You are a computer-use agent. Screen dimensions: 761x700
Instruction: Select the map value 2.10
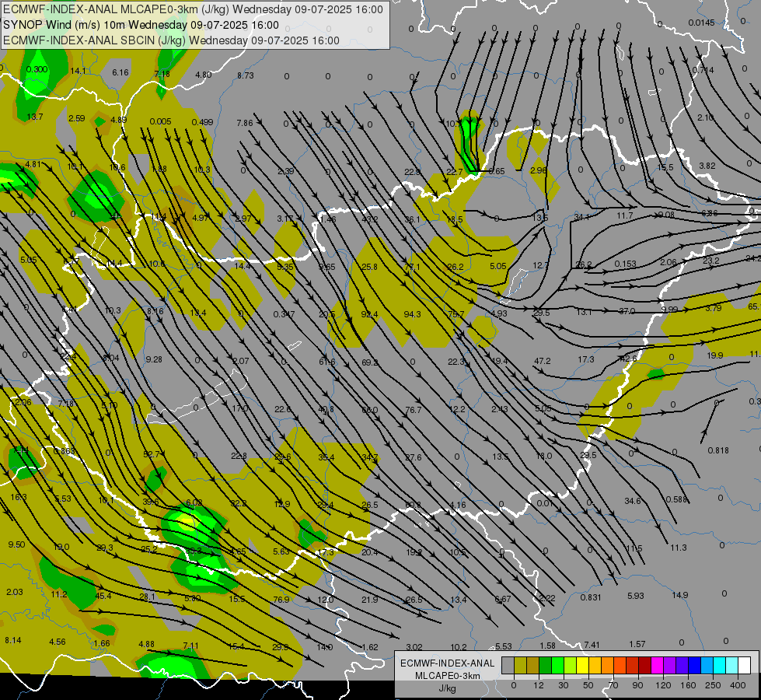pos(705,117)
